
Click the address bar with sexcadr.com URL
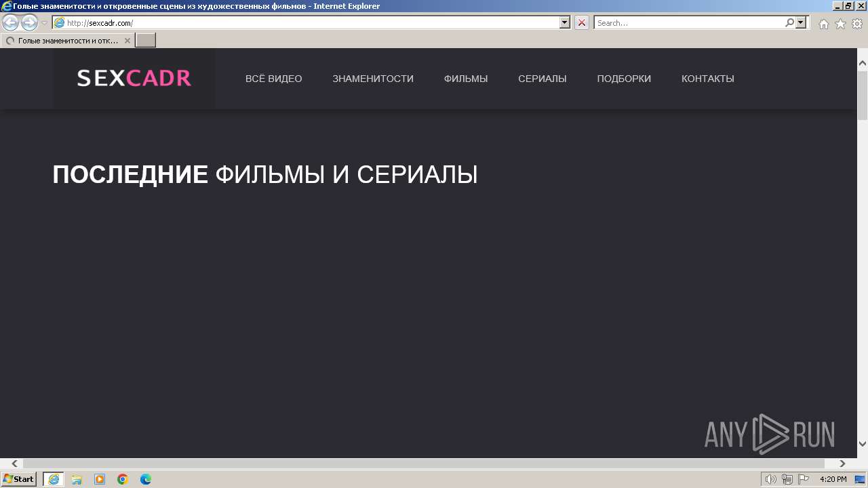[306, 23]
